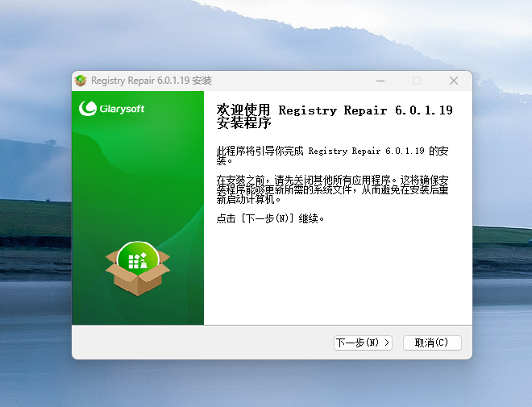Close the Registry Repair installer window

(x=454, y=81)
